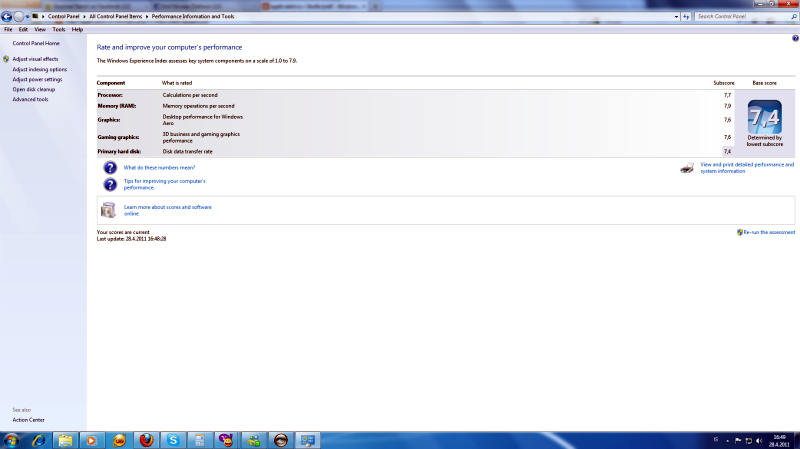Click the help icon beside 'What do these numbers mean?'
The height and width of the screenshot is (449, 800).
[x=110, y=167]
